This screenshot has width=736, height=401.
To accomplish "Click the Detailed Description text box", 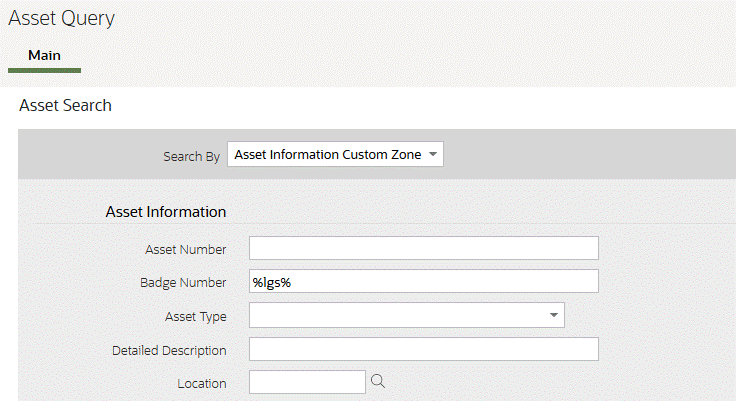I will [x=423, y=349].
